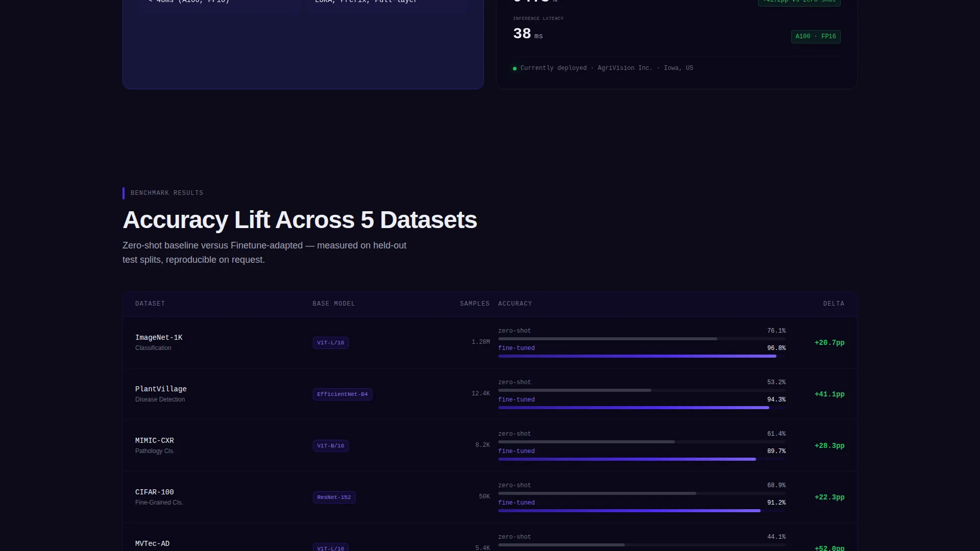Click the Fine-Grained Cls. subtitle
The image size is (980, 551).
point(159,503)
